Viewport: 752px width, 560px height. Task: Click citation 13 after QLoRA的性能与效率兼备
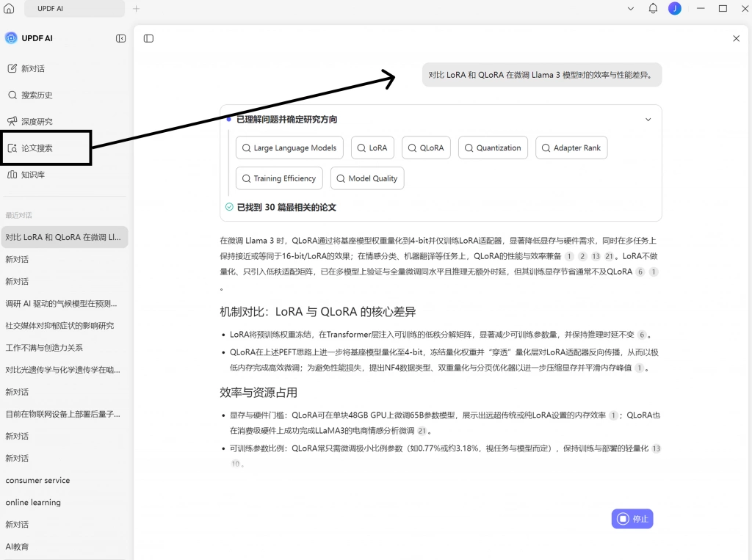[x=596, y=256]
